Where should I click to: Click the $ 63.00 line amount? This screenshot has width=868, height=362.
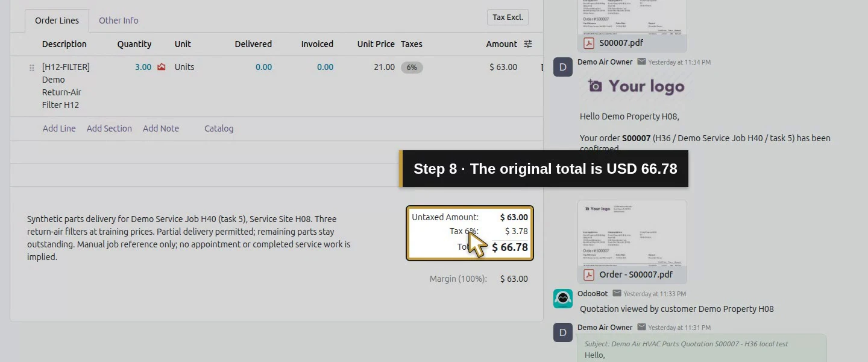(x=503, y=67)
